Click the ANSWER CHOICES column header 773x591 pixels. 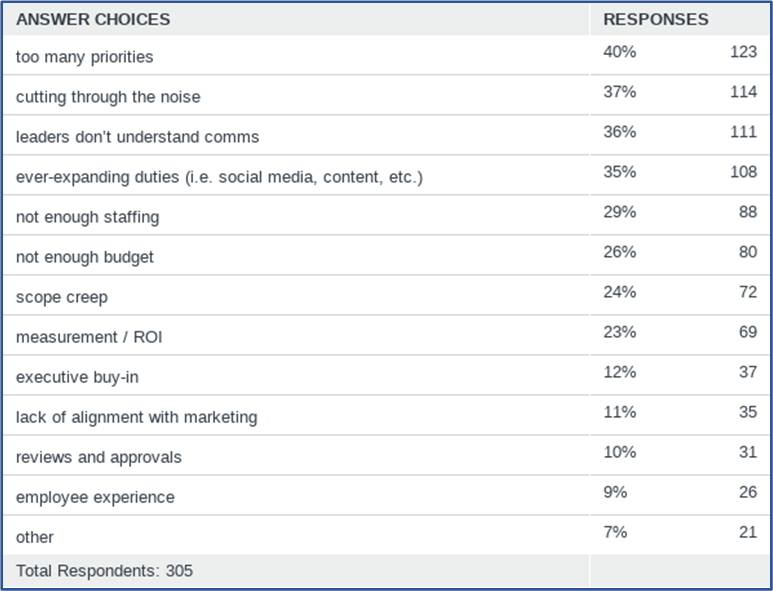point(93,19)
